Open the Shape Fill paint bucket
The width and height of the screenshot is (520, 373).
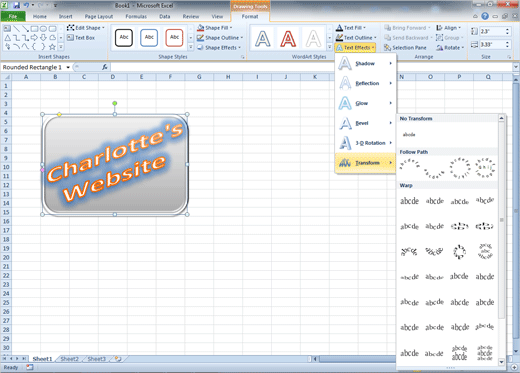[200, 28]
